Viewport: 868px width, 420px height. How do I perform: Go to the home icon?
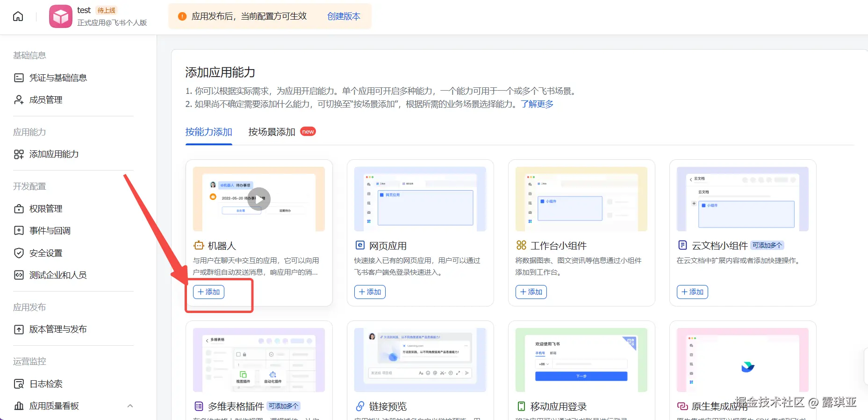click(x=18, y=16)
